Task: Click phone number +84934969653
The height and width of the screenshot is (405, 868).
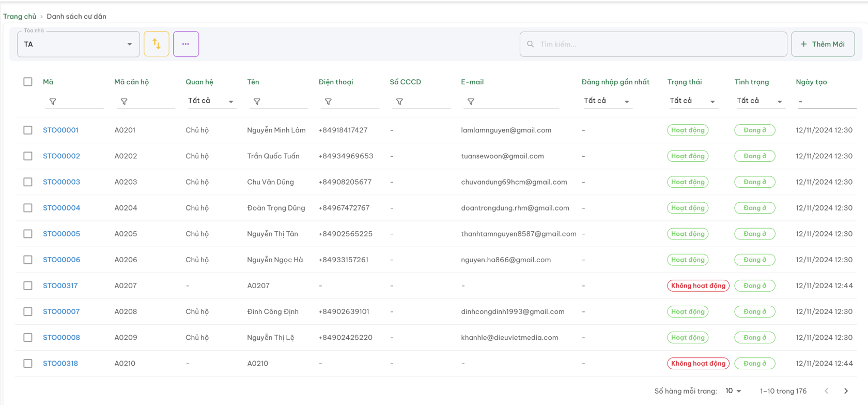Action: point(346,156)
